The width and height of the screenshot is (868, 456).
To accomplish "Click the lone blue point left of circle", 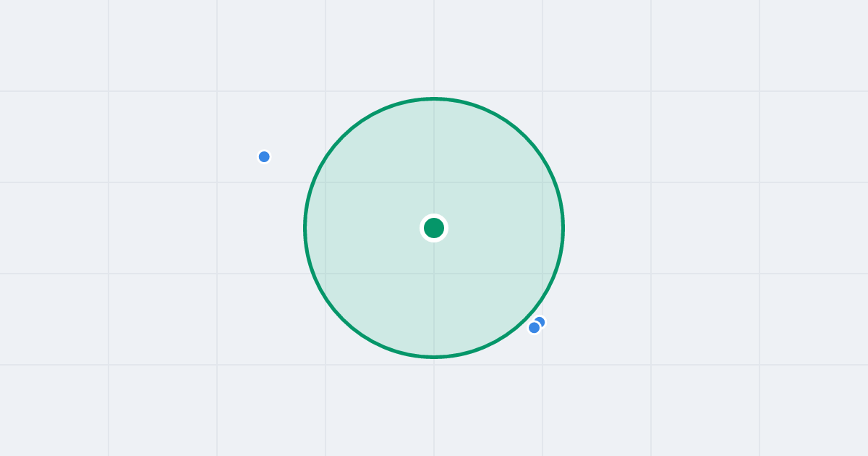I will coord(264,156).
